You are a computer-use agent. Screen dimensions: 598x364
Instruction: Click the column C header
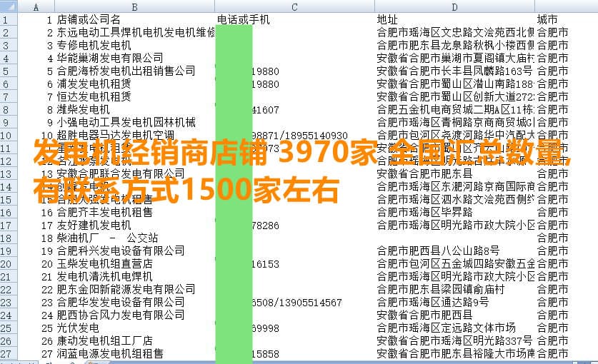coord(294,6)
